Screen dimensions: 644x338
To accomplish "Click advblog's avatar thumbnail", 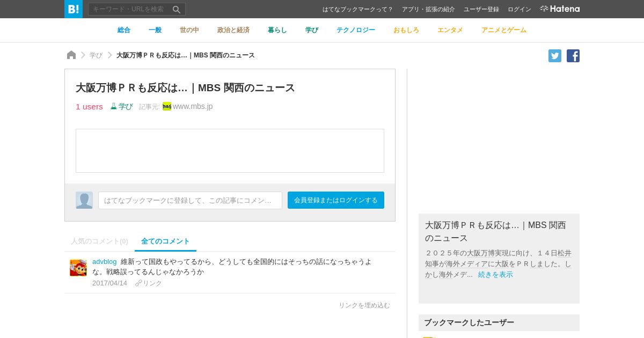I will [x=78, y=267].
